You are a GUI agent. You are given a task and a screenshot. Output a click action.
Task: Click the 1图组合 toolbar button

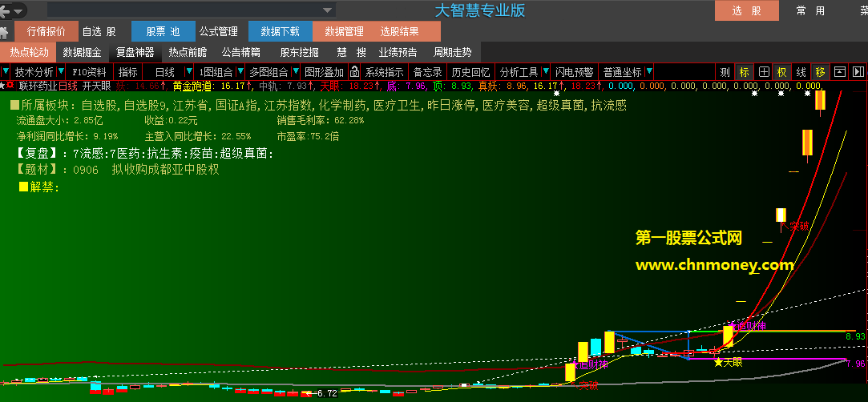tap(216, 72)
